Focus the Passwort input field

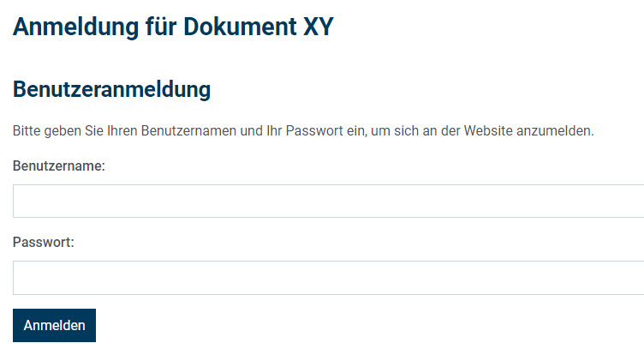pyautogui.click(x=325, y=278)
